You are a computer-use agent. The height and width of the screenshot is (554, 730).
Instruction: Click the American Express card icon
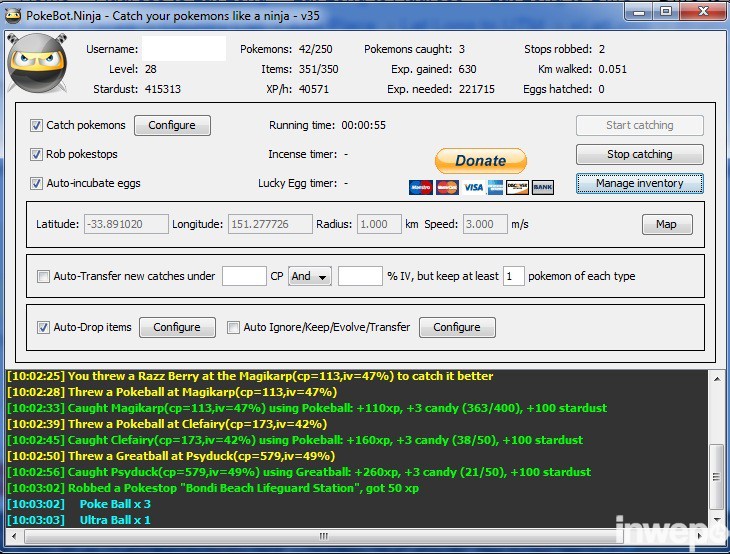[495, 187]
